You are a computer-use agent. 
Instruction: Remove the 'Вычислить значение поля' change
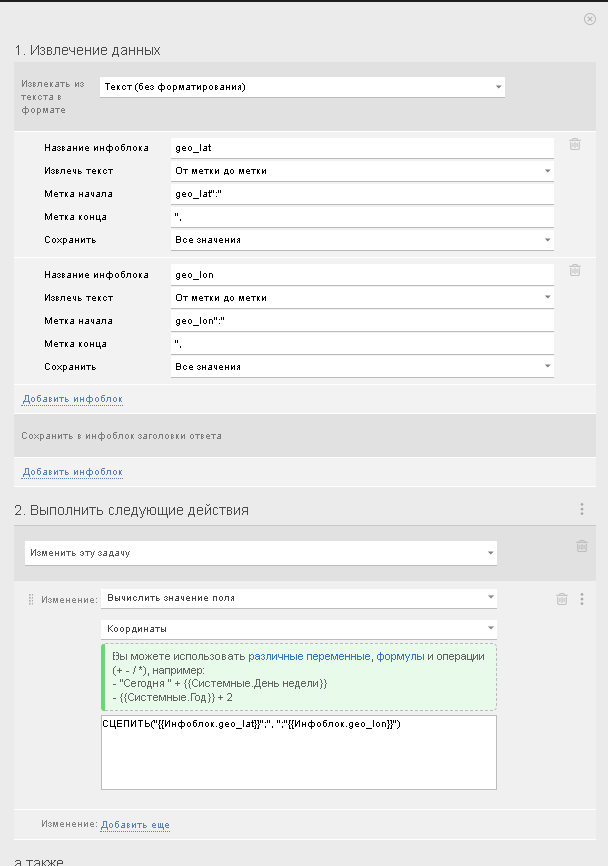click(x=562, y=599)
